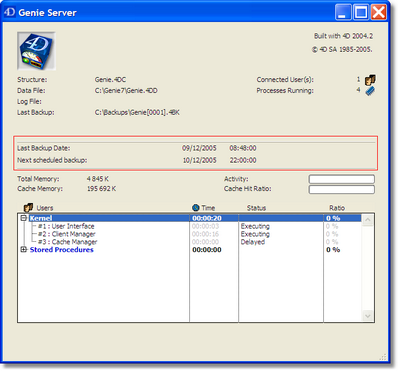398x371 pixels.
Task: Click Kernel time value 00:00:20
Action: click(x=207, y=218)
